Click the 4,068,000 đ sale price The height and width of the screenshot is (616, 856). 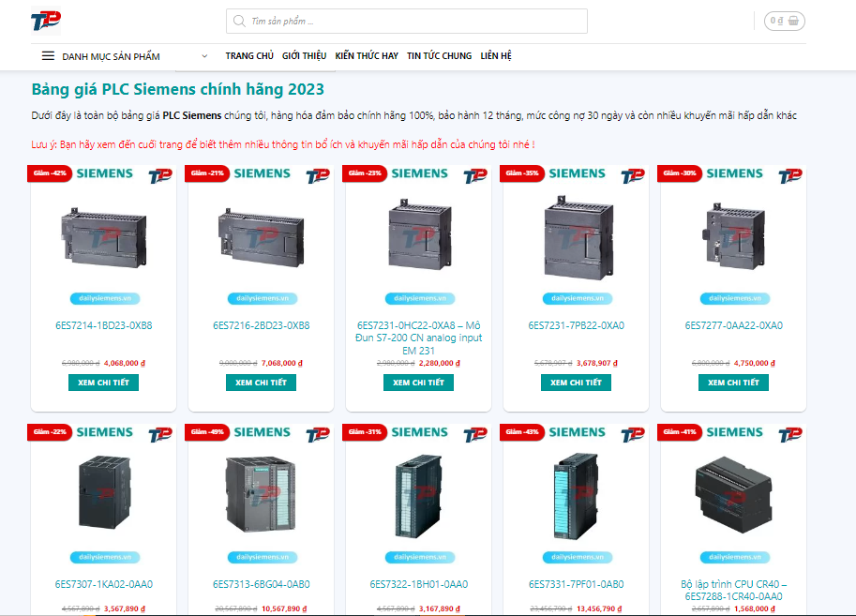click(125, 363)
